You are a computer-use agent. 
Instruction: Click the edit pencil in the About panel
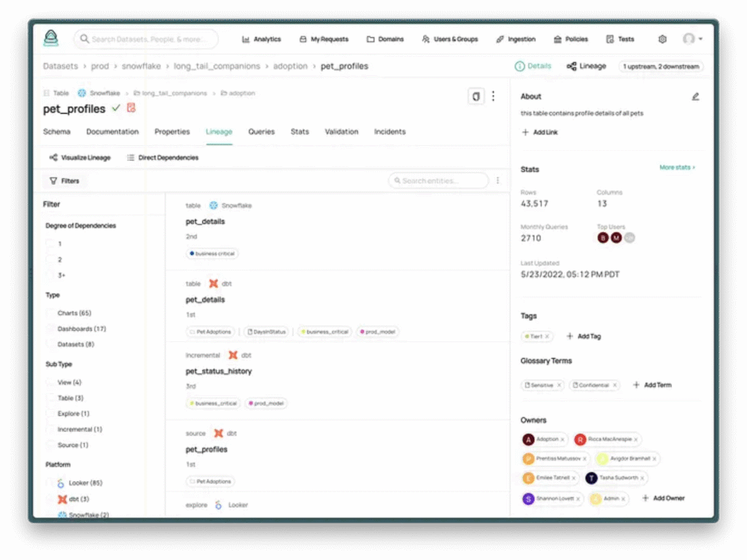point(696,96)
